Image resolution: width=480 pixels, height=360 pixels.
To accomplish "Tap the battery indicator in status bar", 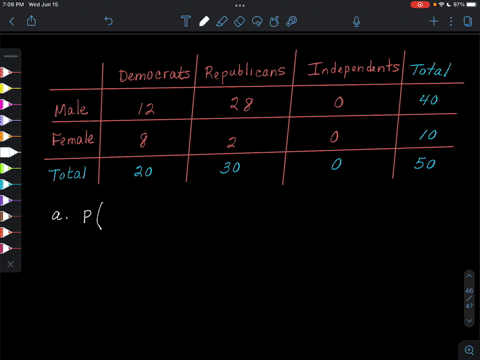I will coord(472,5).
